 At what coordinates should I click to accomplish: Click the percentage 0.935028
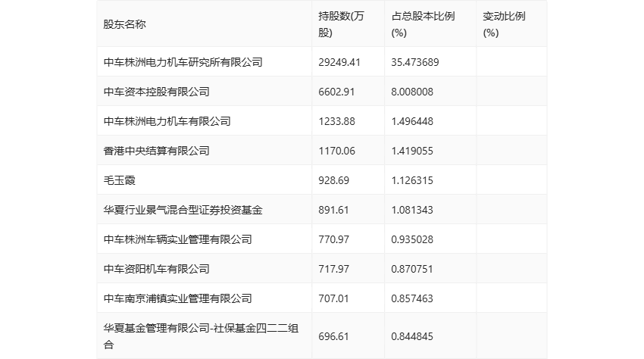coord(412,239)
